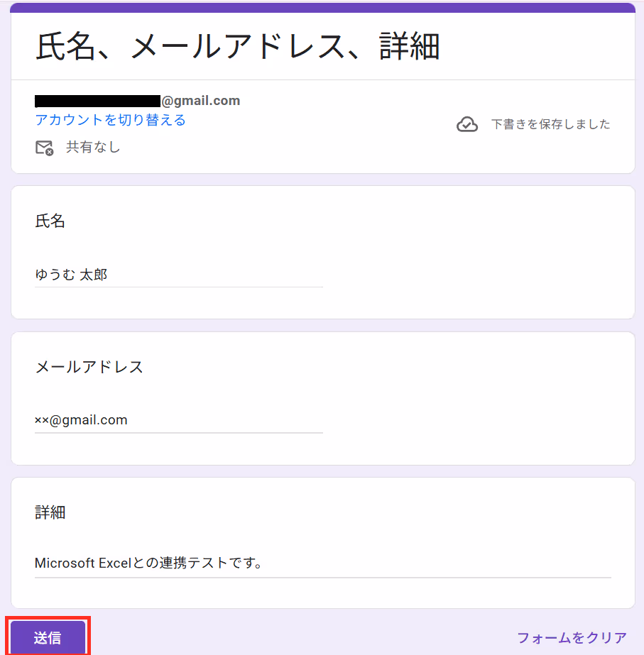Click the 詳細 question label
Image resolution: width=644 pixels, height=655 pixels.
(50, 512)
